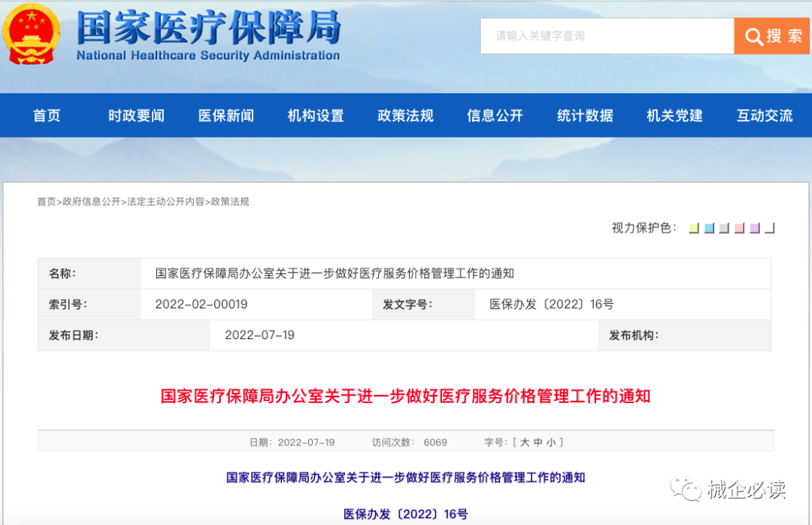
Task: Click the 索引号: label cell
Action: click(x=89, y=304)
